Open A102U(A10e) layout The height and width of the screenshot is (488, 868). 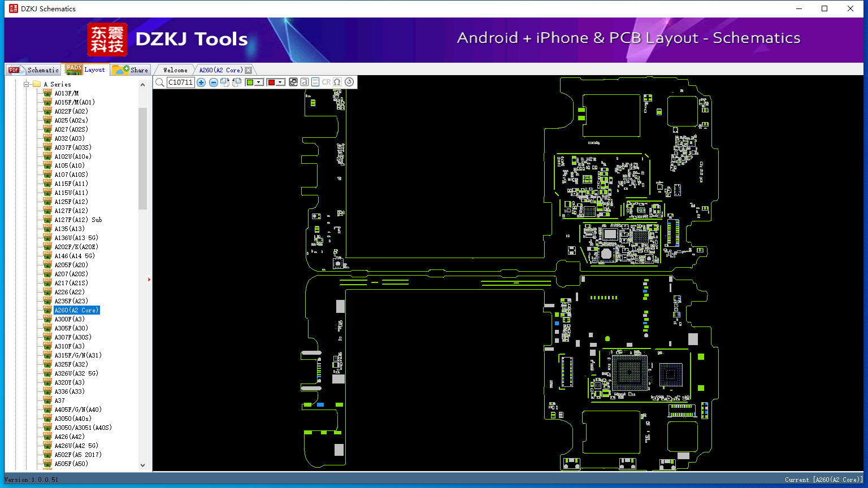coord(73,156)
